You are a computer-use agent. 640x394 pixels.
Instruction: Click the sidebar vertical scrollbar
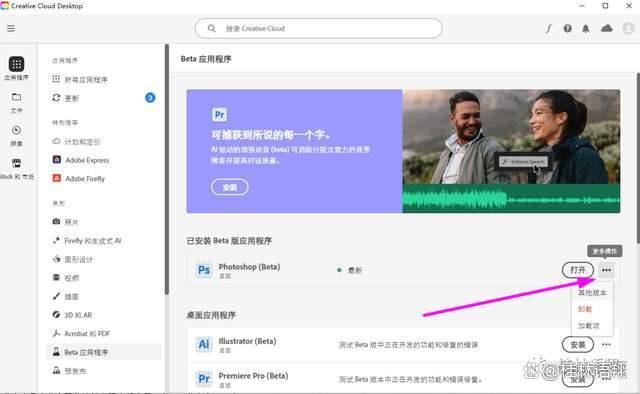point(167,169)
